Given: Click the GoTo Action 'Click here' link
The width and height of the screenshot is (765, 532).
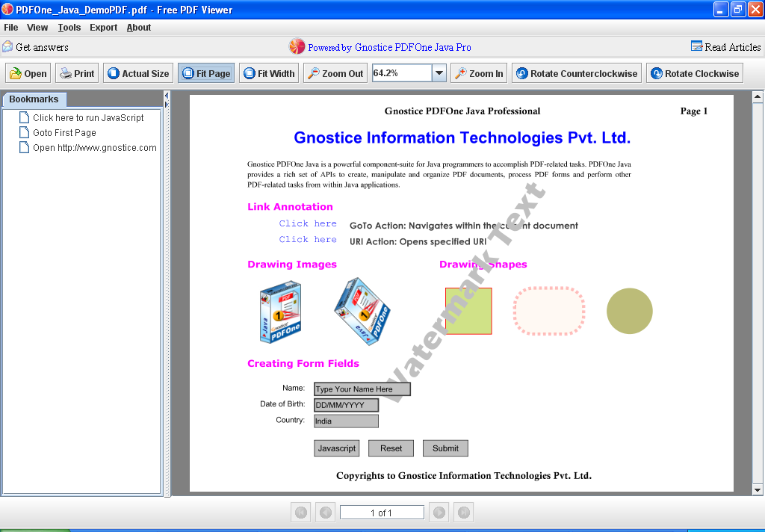Looking at the screenshot, I should tap(308, 223).
